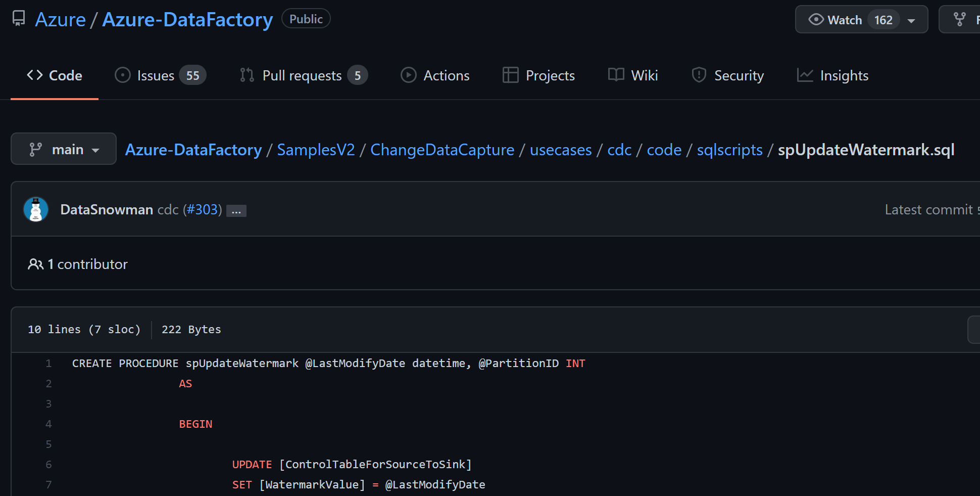Image resolution: width=980 pixels, height=496 pixels.
Task: Open DataSnowman author profile link
Action: click(107, 209)
